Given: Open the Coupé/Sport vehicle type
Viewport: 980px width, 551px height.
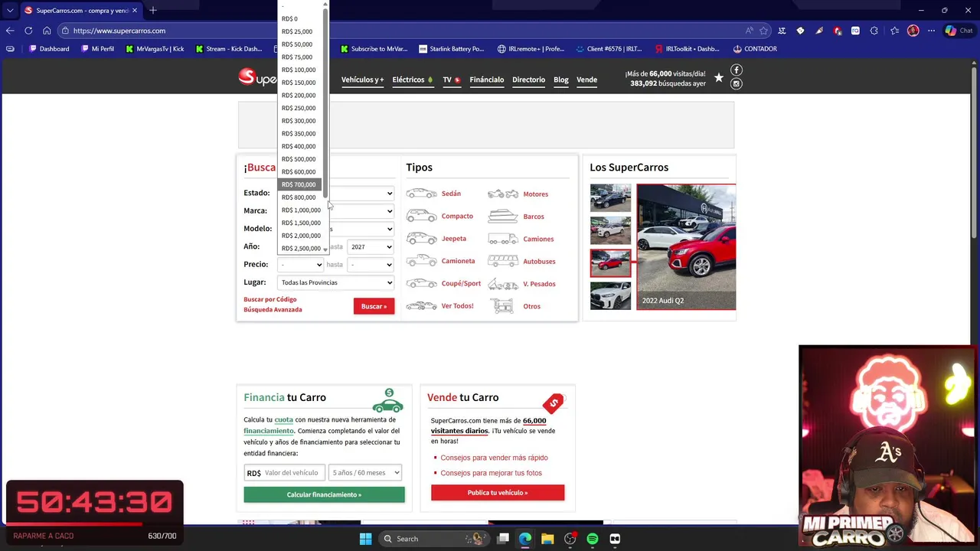Looking at the screenshot, I should pos(461,283).
